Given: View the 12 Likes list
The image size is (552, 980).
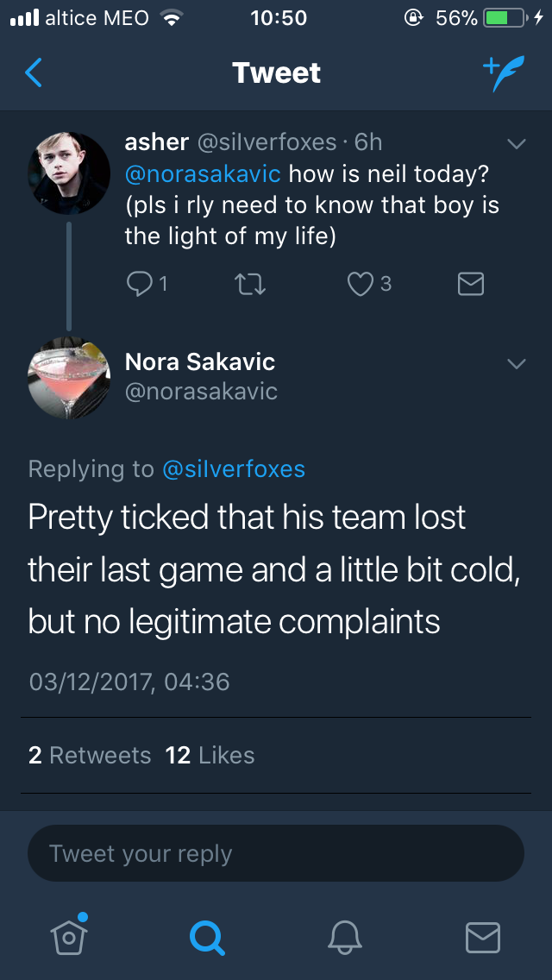Looking at the screenshot, I should point(210,755).
